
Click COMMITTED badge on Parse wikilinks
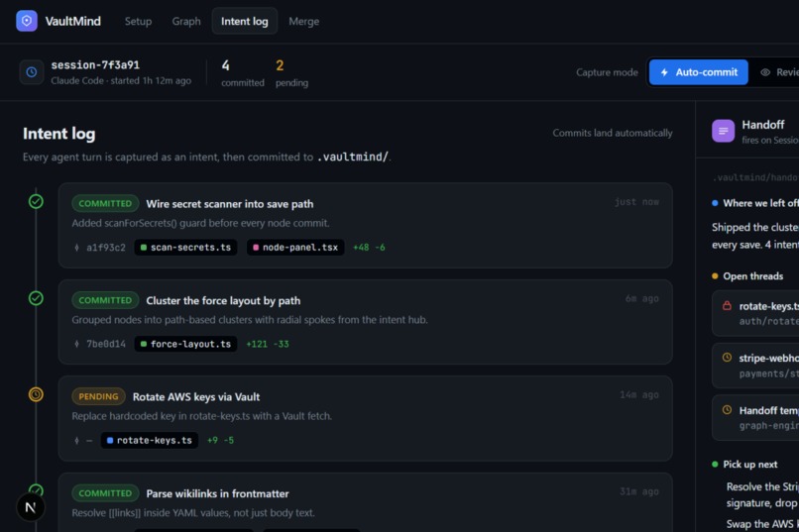coord(105,493)
